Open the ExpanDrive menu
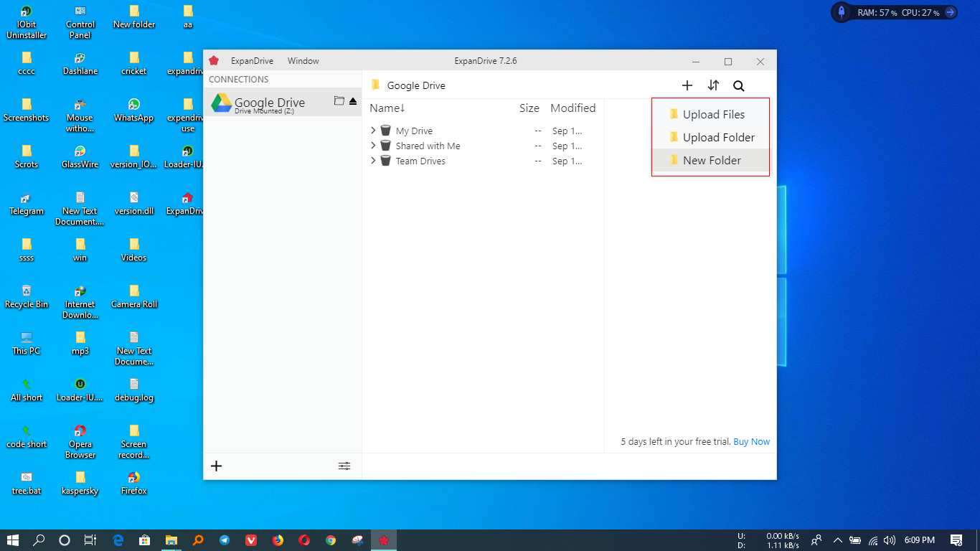Viewport: 980px width, 551px height. (252, 61)
